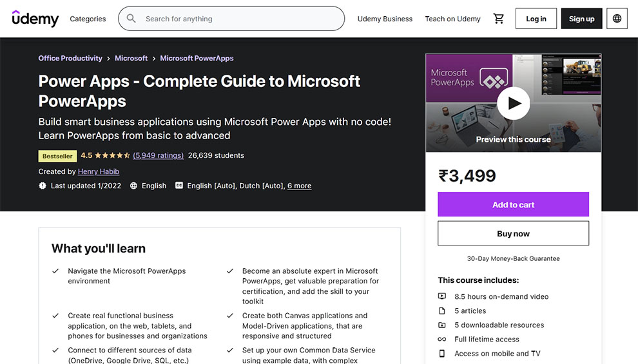This screenshot has height=364, width=638.
Task: Click the Add to cart button
Action: coord(514,205)
